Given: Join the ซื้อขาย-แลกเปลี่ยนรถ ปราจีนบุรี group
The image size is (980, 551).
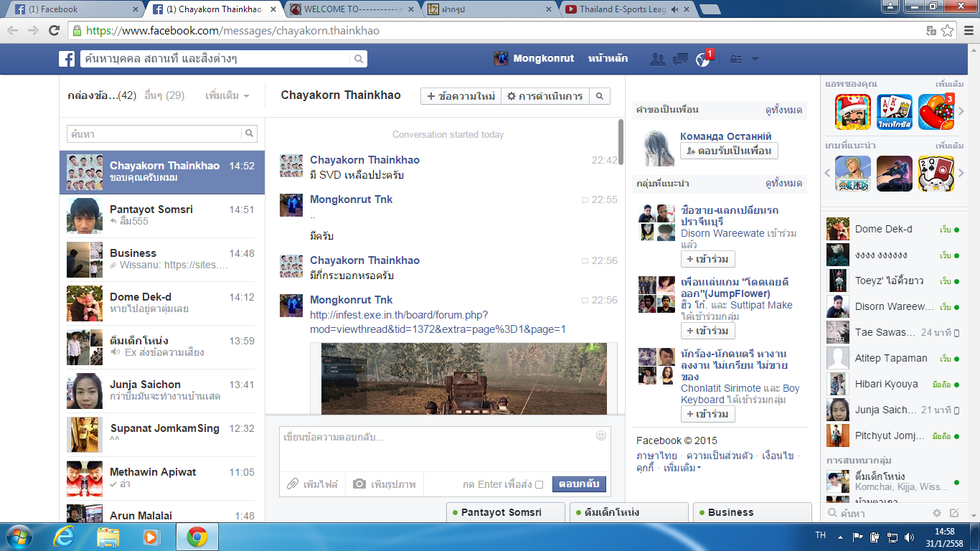Looking at the screenshot, I should click(708, 259).
